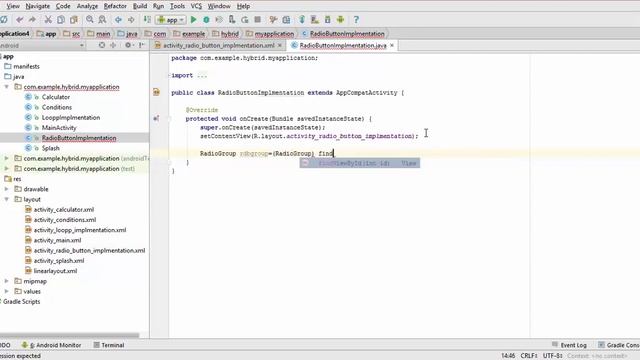Navigate Back with the left blue arrow

pyautogui.click(x=118, y=20)
